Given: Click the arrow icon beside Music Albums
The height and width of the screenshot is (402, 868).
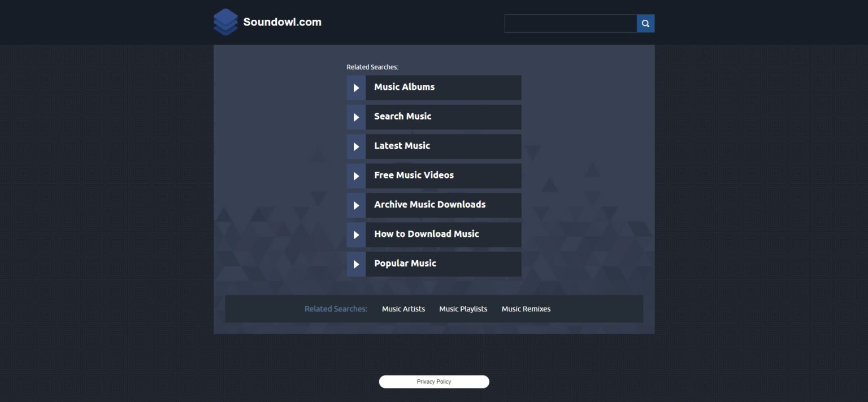Looking at the screenshot, I should (x=356, y=88).
